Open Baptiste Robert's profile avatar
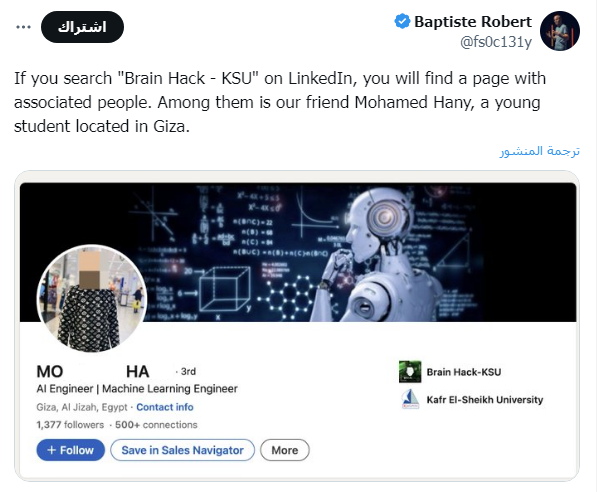The image size is (611, 492). [x=560, y=31]
